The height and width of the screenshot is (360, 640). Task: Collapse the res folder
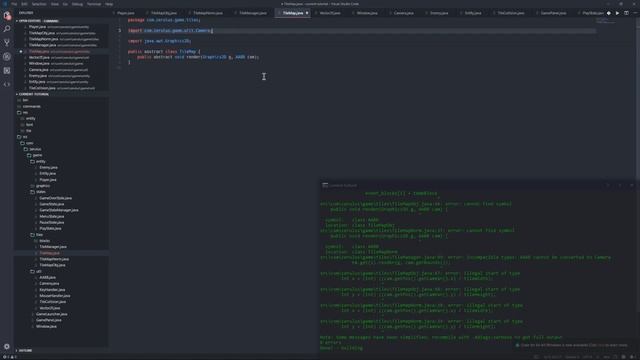click(25, 112)
